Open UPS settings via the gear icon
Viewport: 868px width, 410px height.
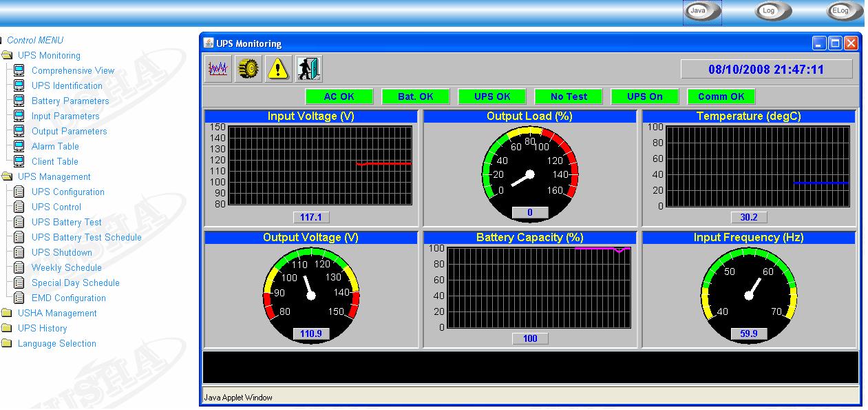click(248, 68)
